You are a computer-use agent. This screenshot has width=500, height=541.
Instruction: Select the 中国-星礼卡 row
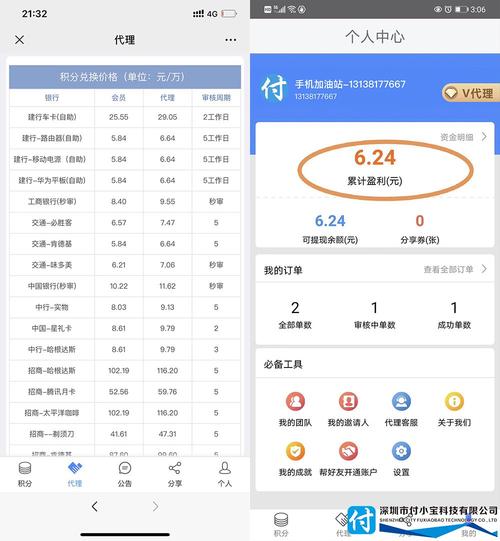click(125, 328)
